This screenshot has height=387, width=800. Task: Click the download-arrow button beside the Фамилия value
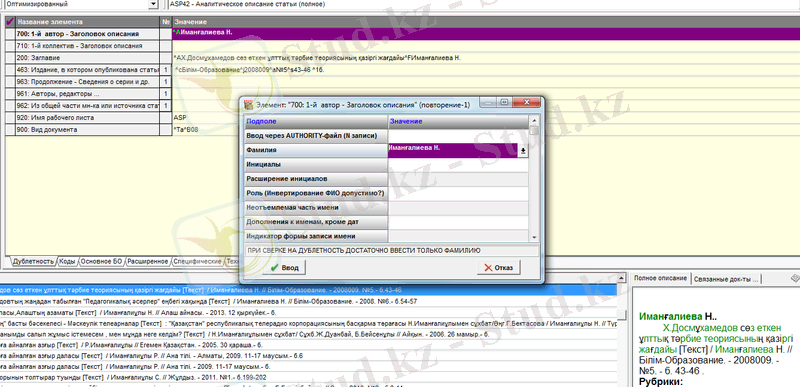tap(523, 151)
